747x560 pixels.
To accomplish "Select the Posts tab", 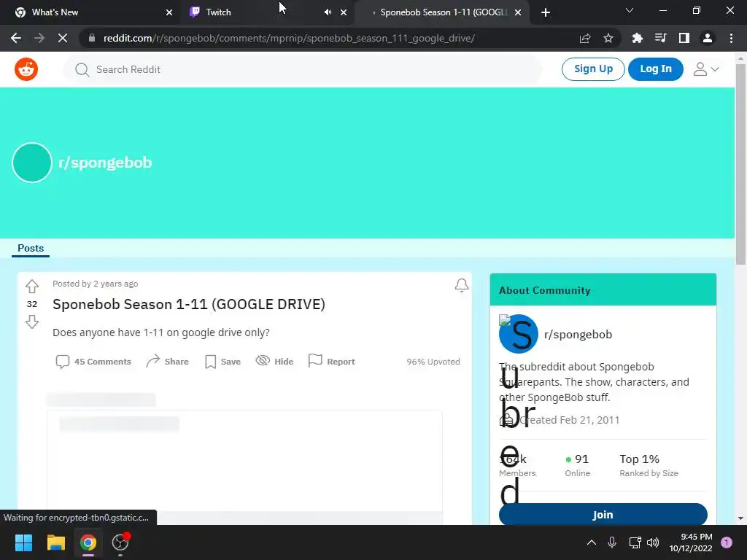I will point(31,248).
